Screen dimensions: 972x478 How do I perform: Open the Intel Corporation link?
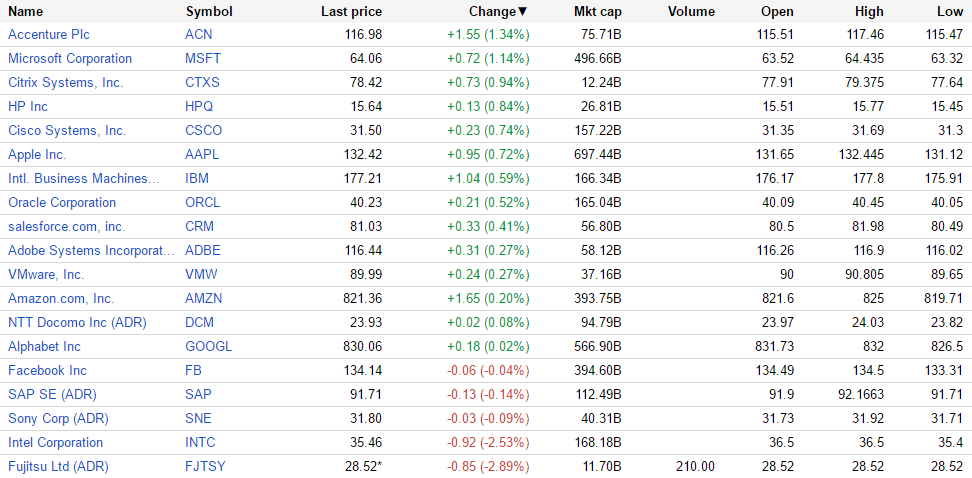[55, 442]
